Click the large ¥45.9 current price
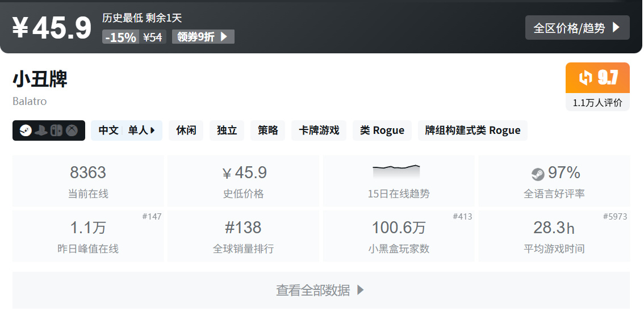644x320 pixels. tap(51, 28)
